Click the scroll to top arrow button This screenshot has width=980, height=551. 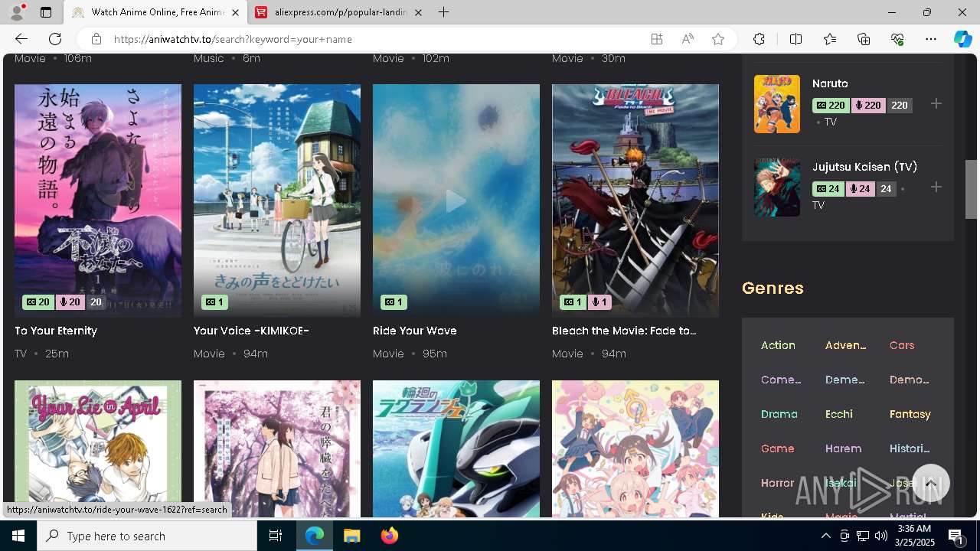click(x=931, y=484)
